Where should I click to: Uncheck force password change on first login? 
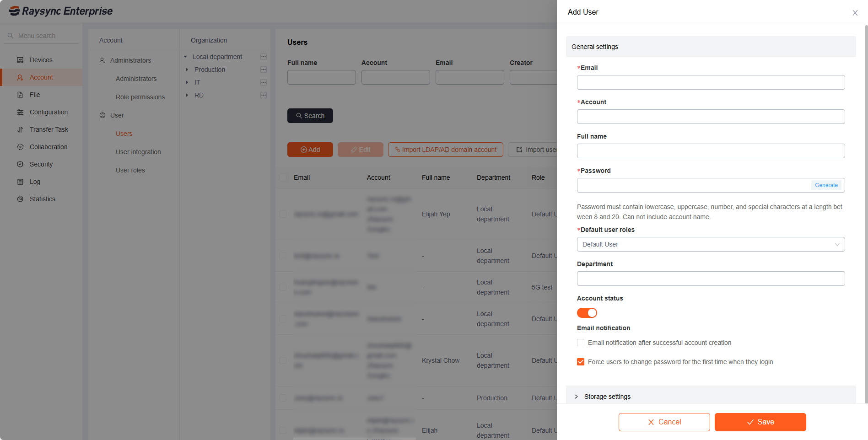[x=581, y=362]
